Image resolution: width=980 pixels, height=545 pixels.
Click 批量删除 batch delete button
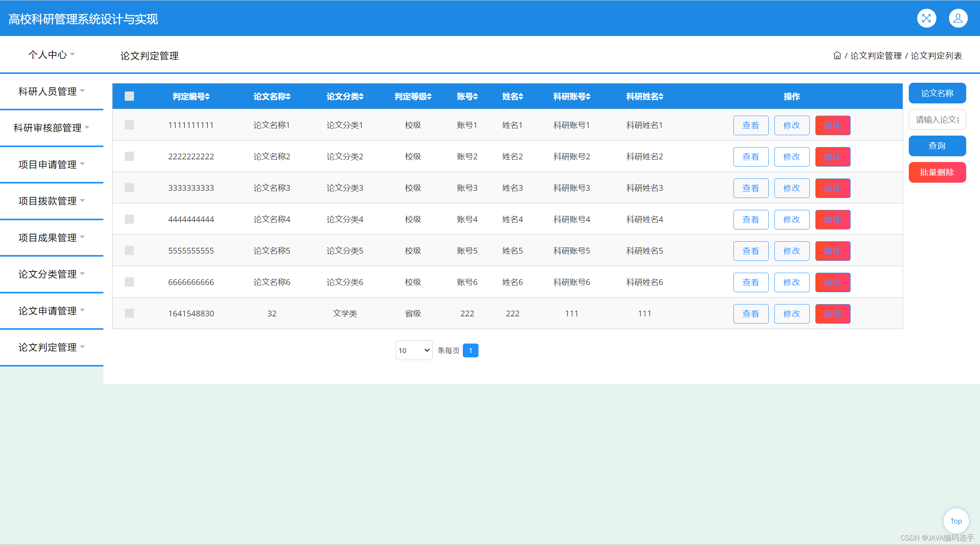tap(937, 172)
